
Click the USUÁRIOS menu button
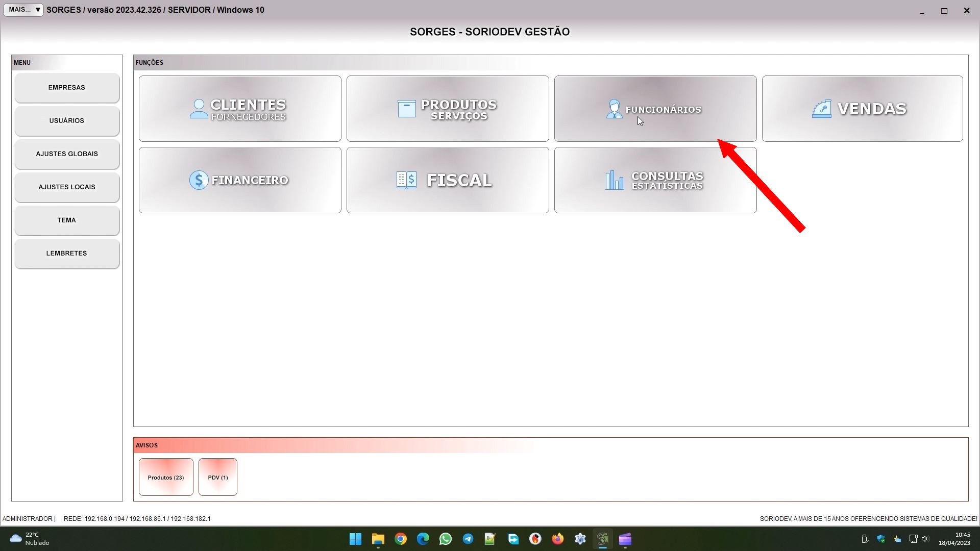(x=67, y=121)
